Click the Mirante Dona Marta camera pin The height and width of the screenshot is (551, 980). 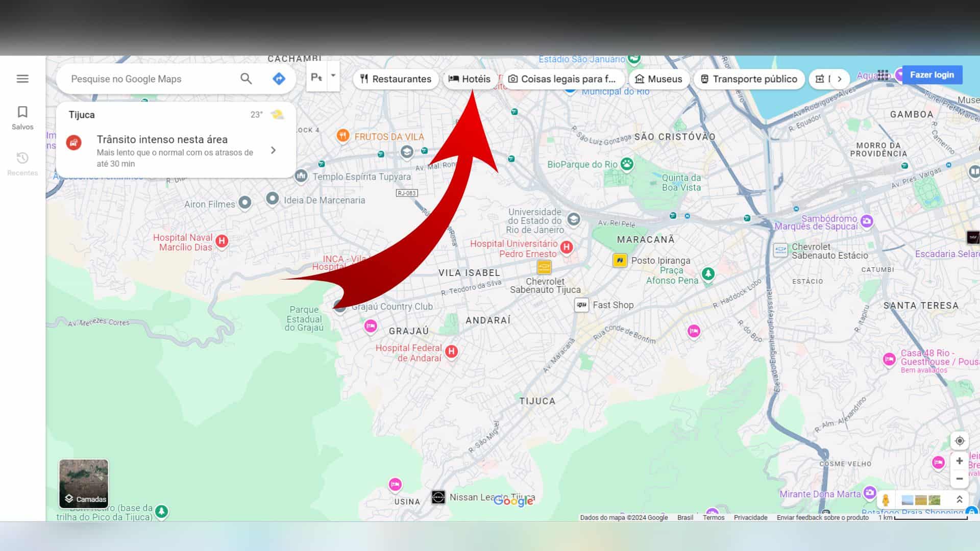(x=870, y=492)
